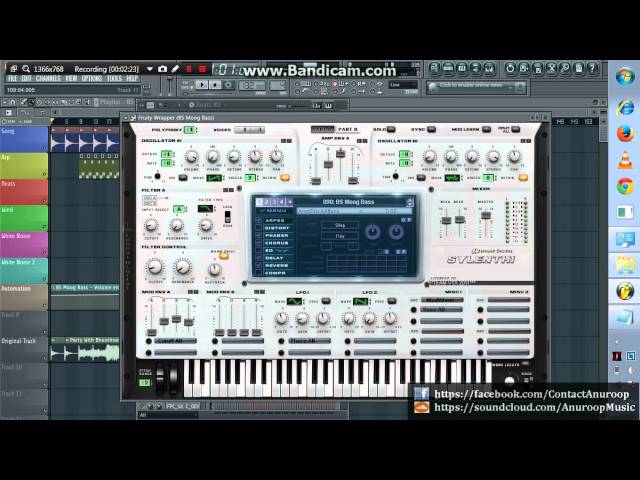Select the Beats track in the playlist
This screenshot has width=640, height=480.
coord(24,191)
